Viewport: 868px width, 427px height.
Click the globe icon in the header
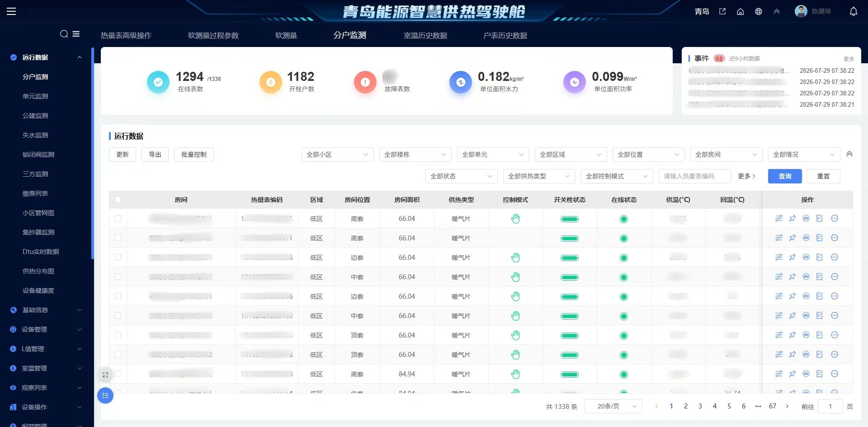coord(759,11)
